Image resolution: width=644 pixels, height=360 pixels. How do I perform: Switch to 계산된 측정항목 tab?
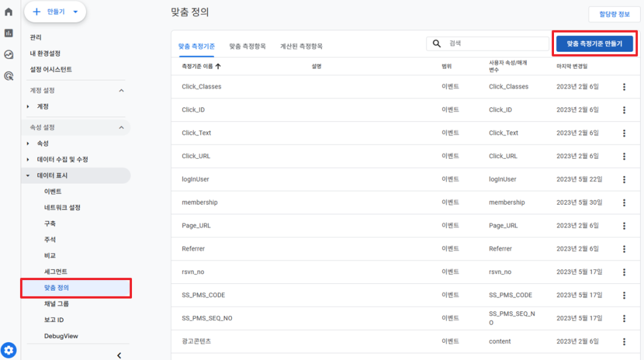click(301, 47)
